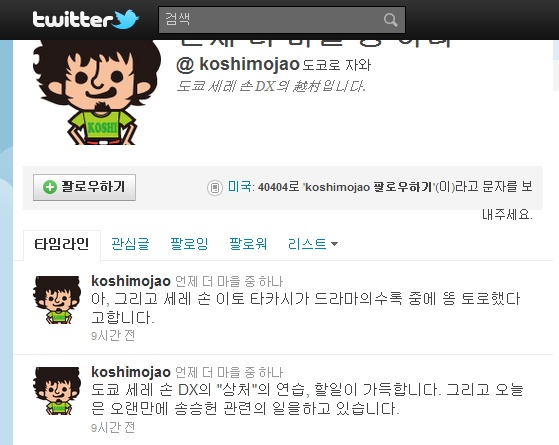Click the green plus icon on follow button
The width and height of the screenshot is (559, 445).
pyautogui.click(x=50, y=187)
